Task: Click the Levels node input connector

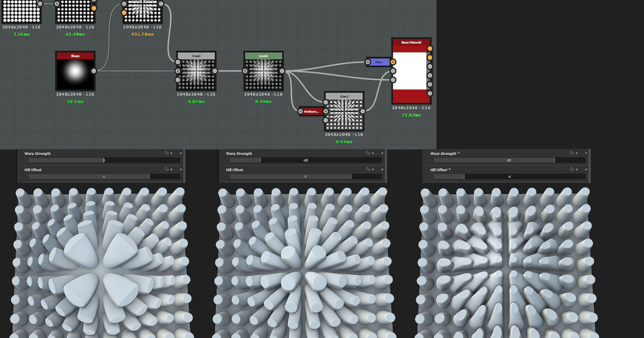Action: [x=245, y=71]
